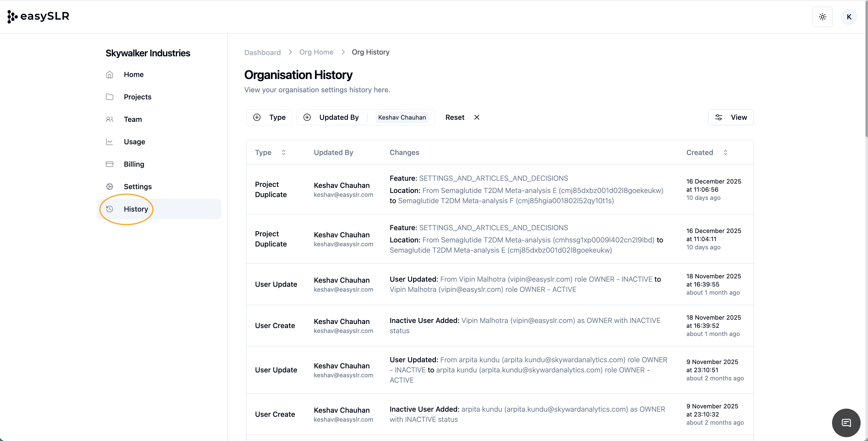Click the Projects folder icon

click(x=110, y=97)
